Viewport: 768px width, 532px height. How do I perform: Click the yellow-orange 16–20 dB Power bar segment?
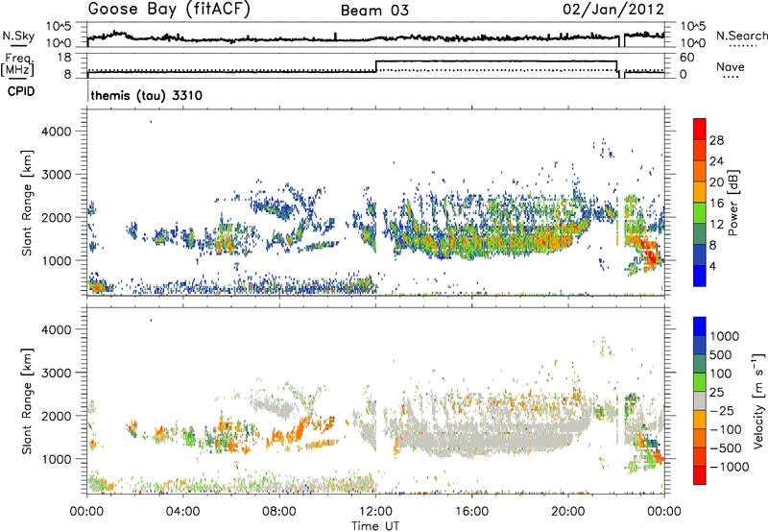coord(700,191)
